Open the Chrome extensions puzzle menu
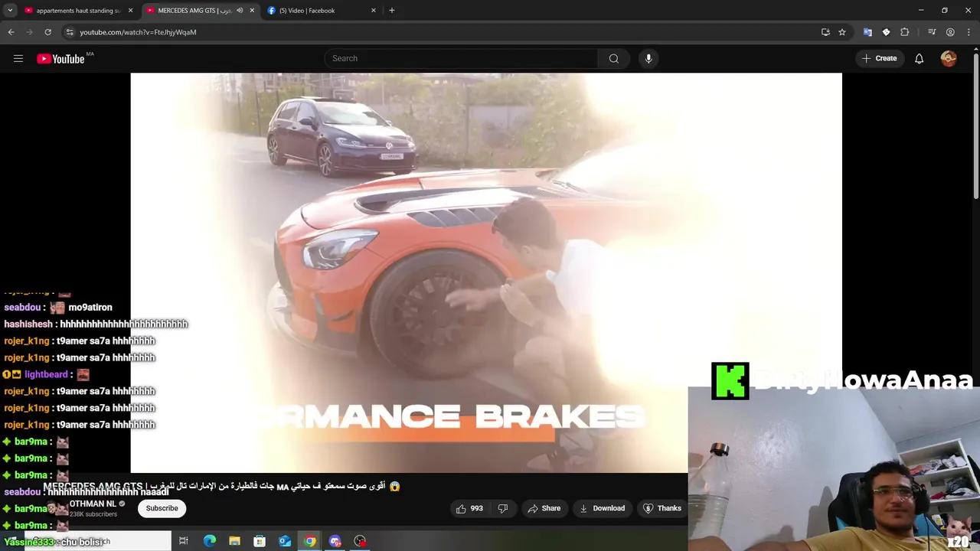Screen dimensions: 980x551 tap(904, 32)
